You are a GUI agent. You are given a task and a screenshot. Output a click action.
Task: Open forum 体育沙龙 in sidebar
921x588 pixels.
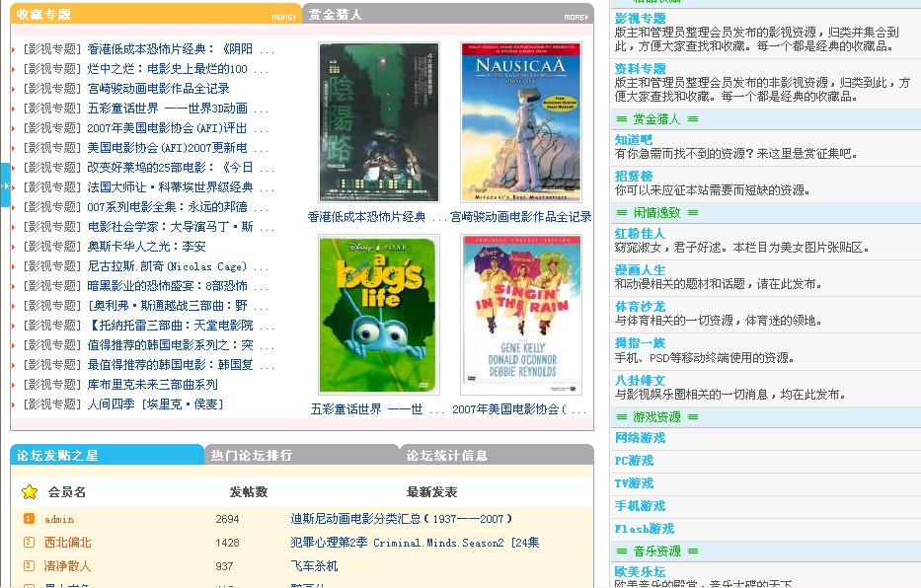point(641,306)
